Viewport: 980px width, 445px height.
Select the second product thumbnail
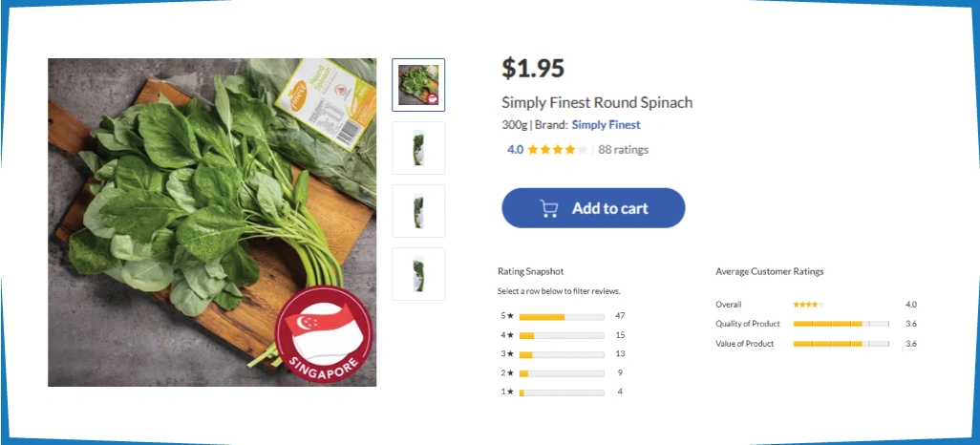tap(418, 148)
